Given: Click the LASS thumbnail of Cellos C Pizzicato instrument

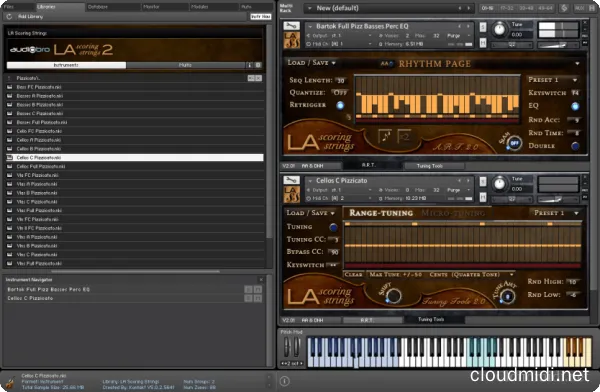Looking at the screenshot, I should tap(291, 194).
